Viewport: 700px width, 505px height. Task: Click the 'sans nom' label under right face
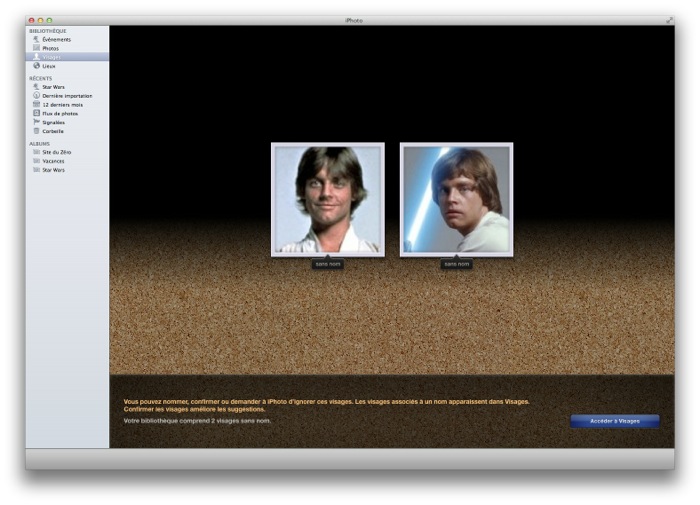tap(456, 264)
